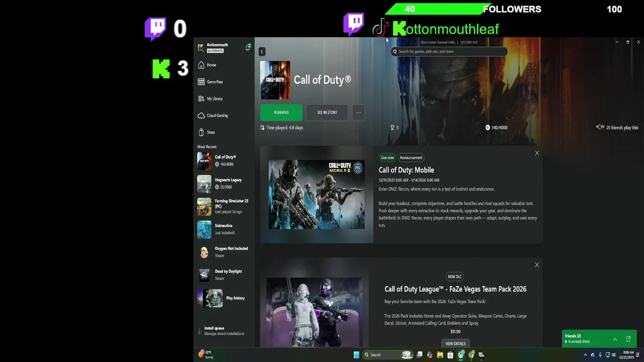The height and width of the screenshot is (362, 644).
Task: Click the time played clock icon
Action: point(262,128)
